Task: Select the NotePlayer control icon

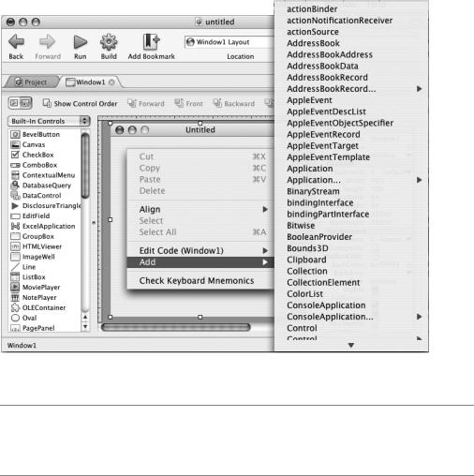Action: (x=15, y=298)
